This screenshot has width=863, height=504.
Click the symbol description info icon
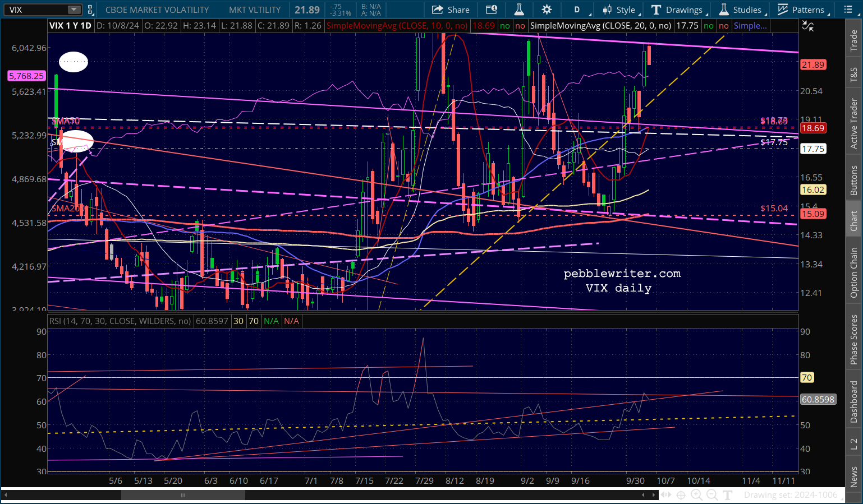[x=491, y=10]
